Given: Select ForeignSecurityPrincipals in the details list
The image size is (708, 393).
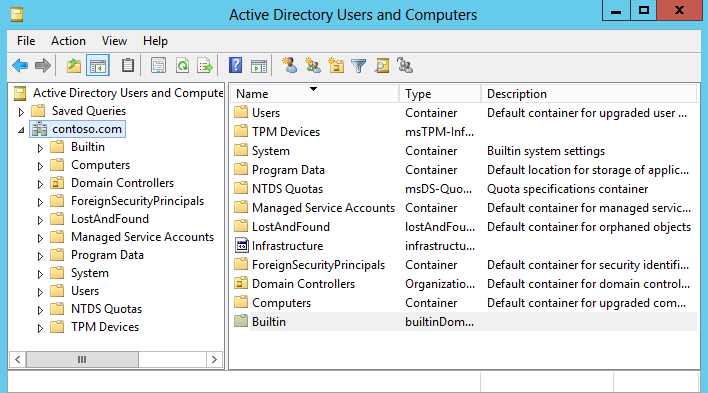Looking at the screenshot, I should (318, 265).
